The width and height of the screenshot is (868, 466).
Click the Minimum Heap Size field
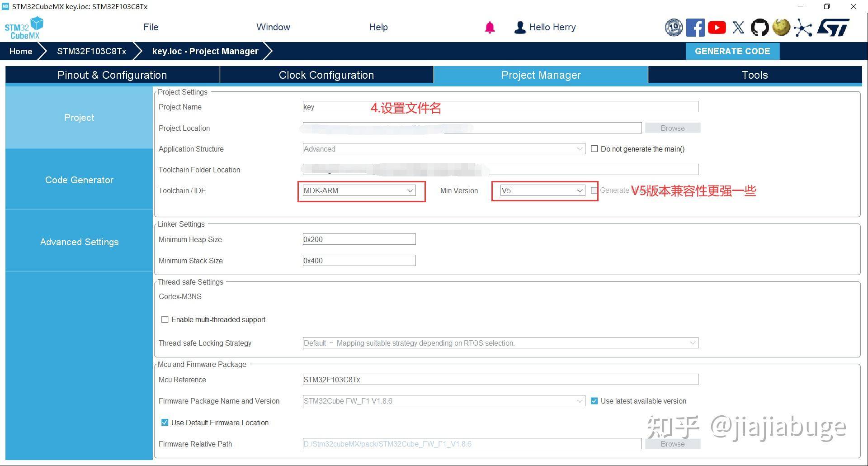tap(359, 239)
